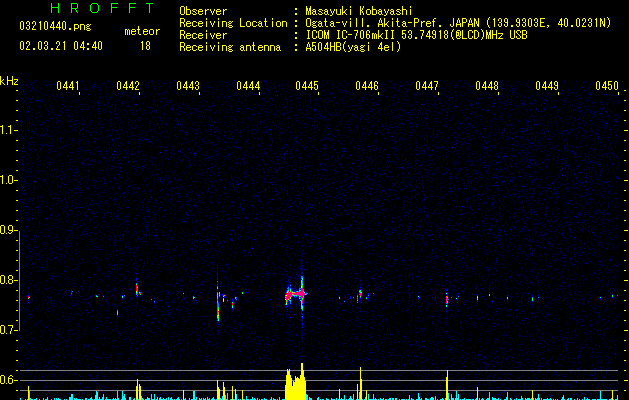
Task: Click the 0.6 kHz frequency label
Action: [x=9, y=380]
